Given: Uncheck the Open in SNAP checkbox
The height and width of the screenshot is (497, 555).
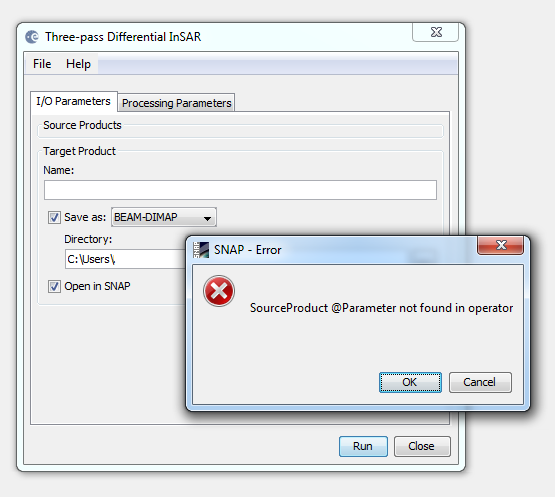Looking at the screenshot, I should pos(54,286).
